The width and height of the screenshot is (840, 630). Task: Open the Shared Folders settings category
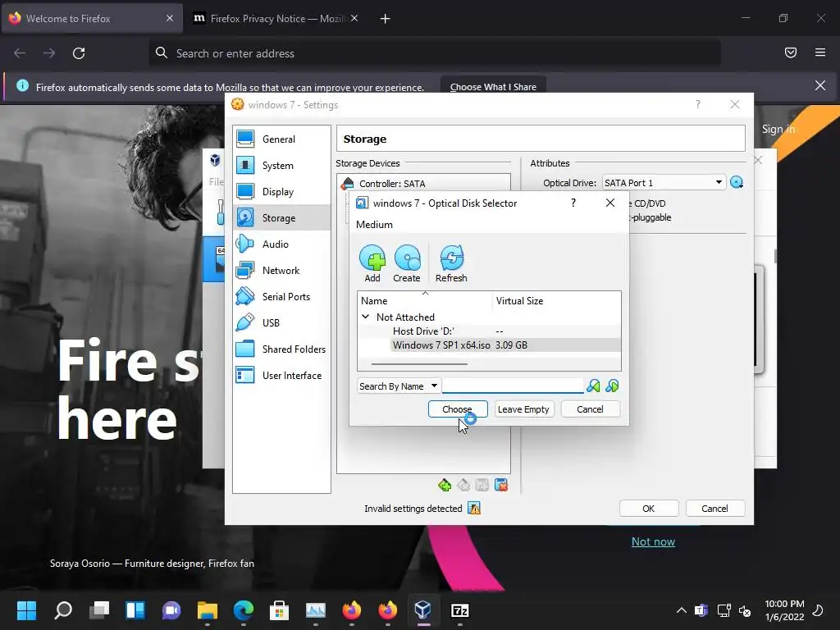coord(282,349)
